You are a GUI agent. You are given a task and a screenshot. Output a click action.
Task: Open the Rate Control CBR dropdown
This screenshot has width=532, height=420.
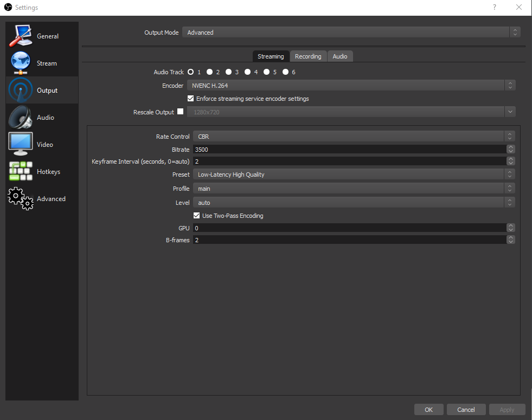(x=354, y=136)
